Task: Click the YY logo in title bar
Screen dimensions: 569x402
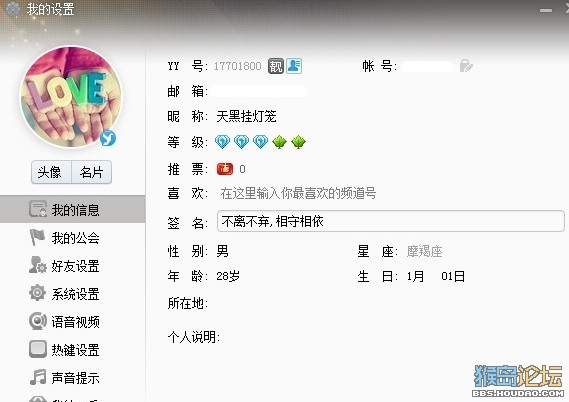Action: 13,9
